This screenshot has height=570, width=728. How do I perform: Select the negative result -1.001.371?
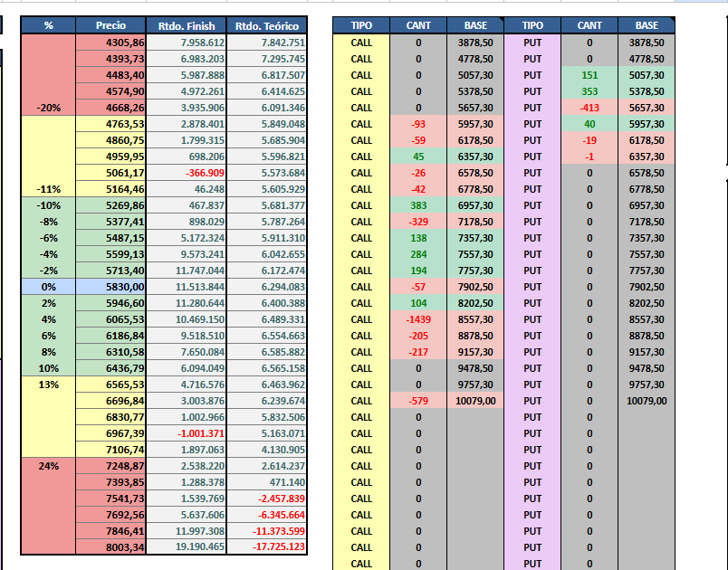pos(187,433)
